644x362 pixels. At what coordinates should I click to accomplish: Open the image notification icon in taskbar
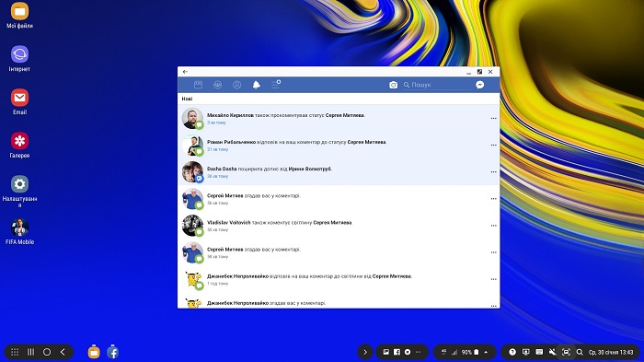point(386,352)
